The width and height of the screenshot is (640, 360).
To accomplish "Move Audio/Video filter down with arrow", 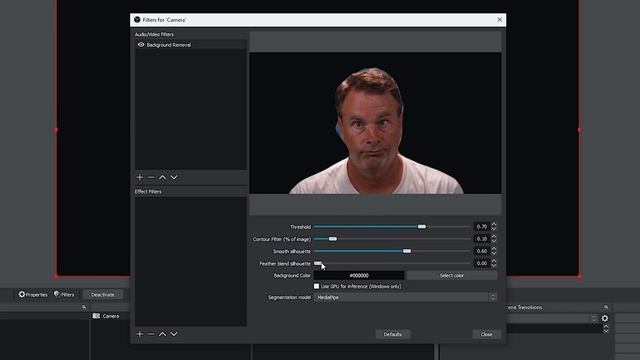I will pyautogui.click(x=174, y=177).
